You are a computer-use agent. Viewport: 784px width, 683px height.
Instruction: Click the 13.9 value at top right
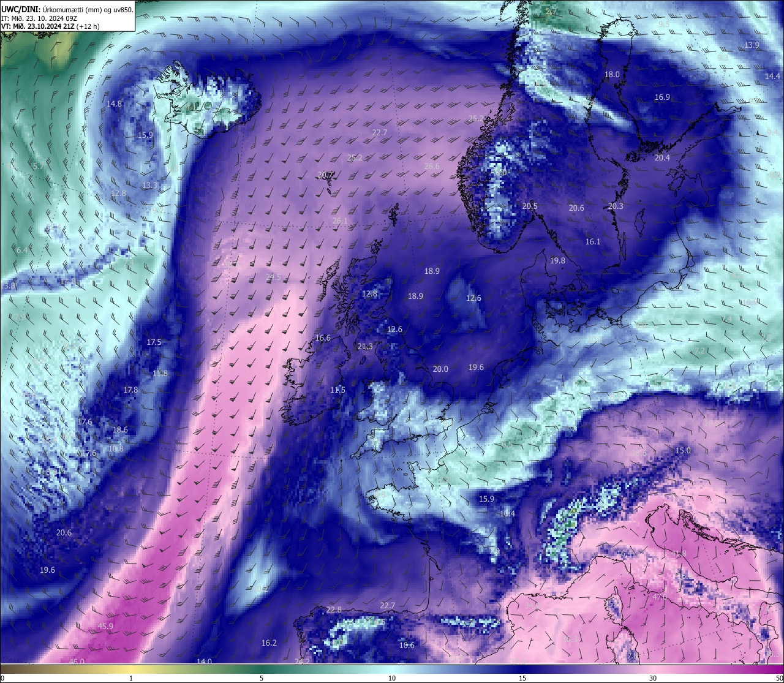click(752, 45)
